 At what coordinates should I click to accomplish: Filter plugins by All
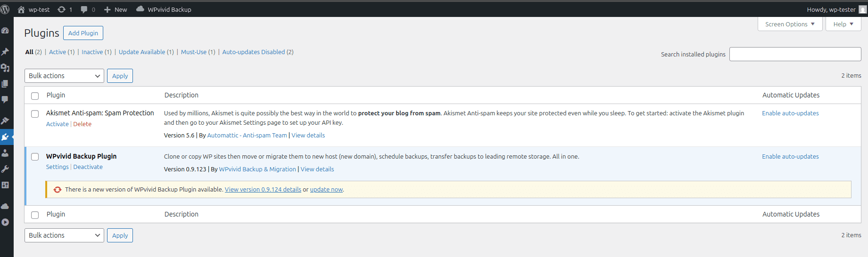coord(29,52)
